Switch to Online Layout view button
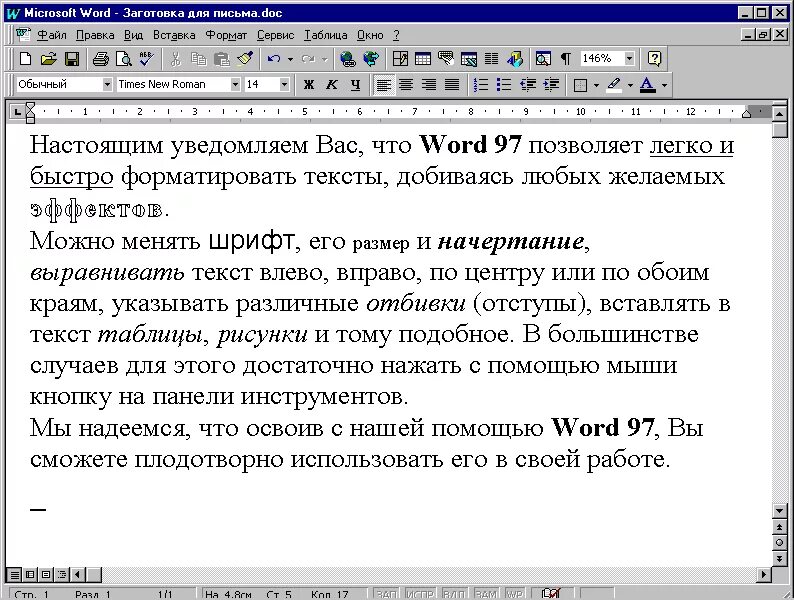 click(x=30, y=574)
